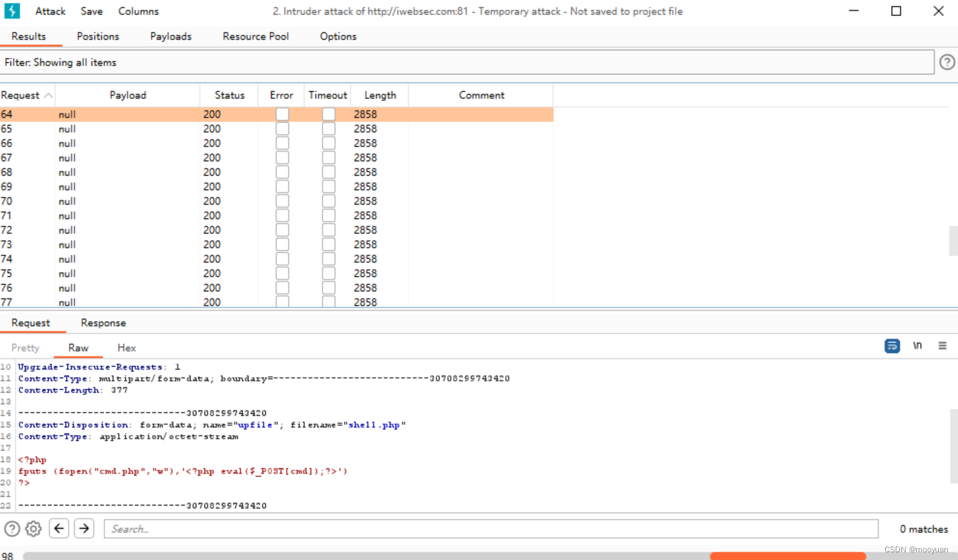
Task: Open the Columns menu
Action: click(138, 11)
